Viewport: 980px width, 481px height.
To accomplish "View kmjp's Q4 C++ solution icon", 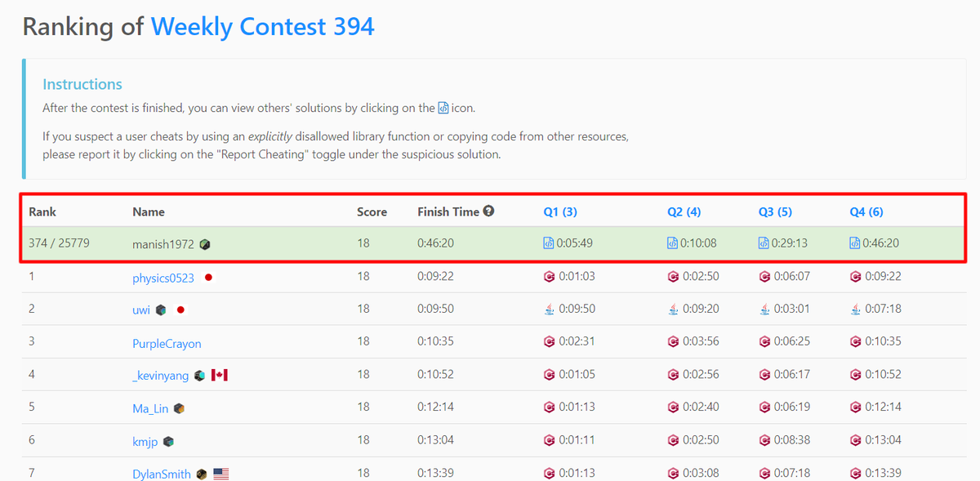I will (855, 440).
